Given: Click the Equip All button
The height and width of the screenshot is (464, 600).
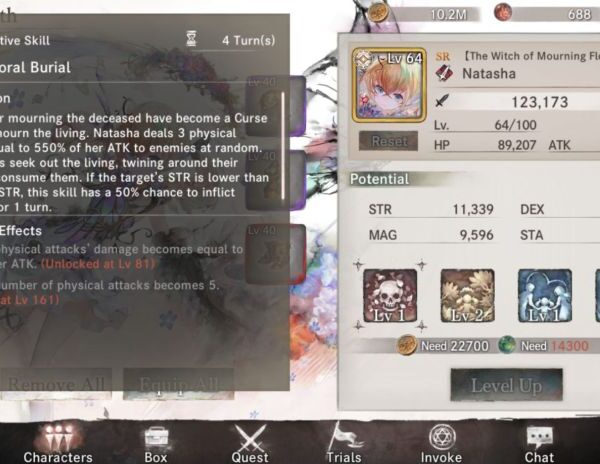Looking at the screenshot, I should [179, 384].
